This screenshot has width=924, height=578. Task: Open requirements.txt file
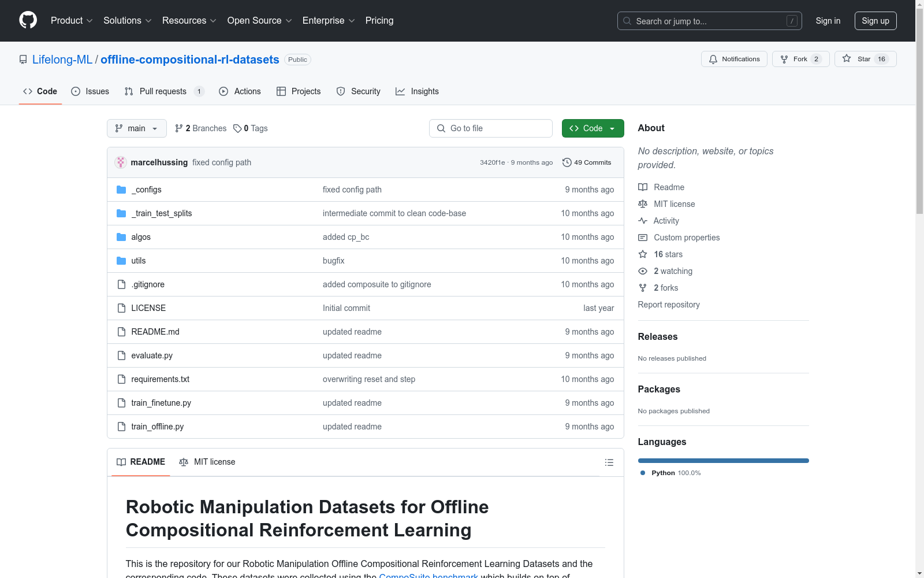(160, 379)
